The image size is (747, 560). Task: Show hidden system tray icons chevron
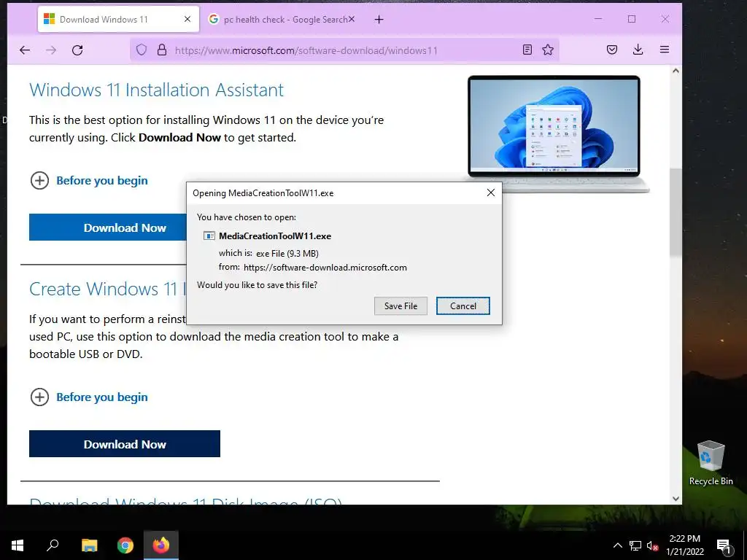coord(617,545)
